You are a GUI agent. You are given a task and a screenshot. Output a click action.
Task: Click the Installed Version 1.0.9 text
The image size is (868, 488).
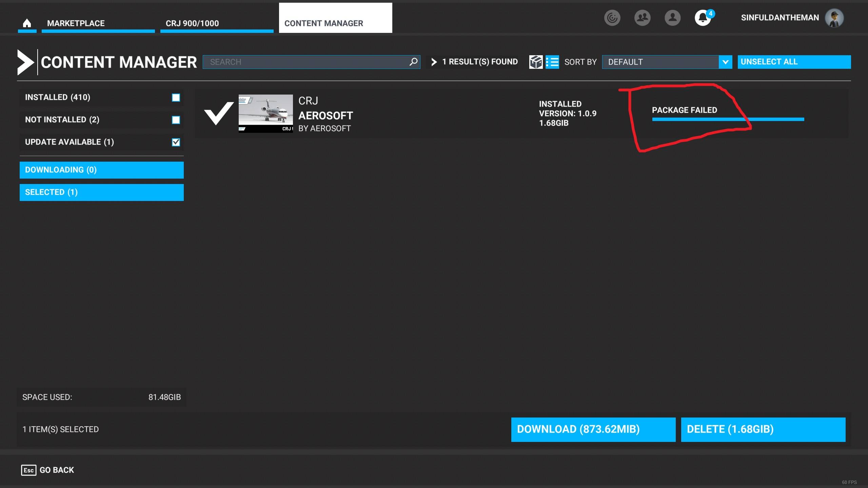pyautogui.click(x=568, y=114)
